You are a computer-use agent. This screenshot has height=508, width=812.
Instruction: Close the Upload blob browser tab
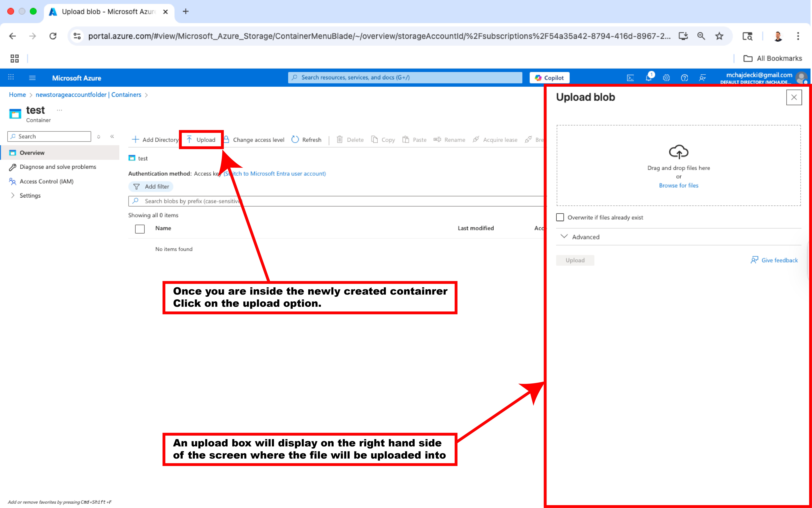point(165,12)
